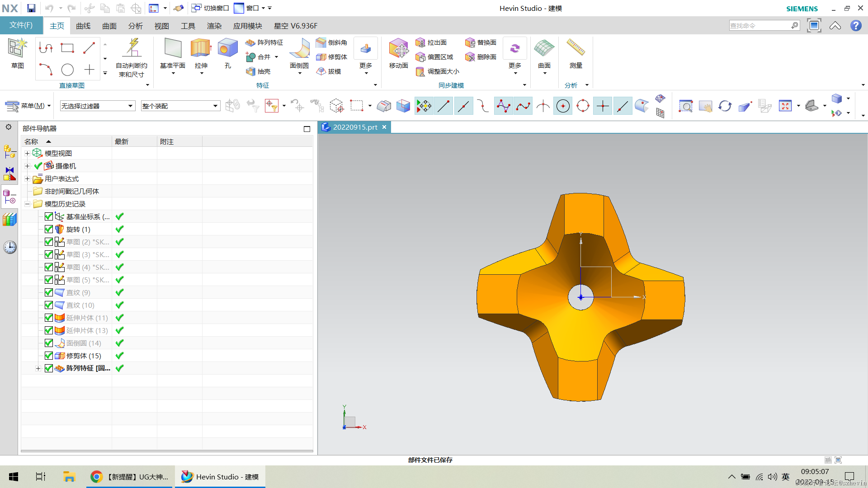Open the 无选择过滤器 dropdown
868x488 pixels.
click(x=98, y=106)
